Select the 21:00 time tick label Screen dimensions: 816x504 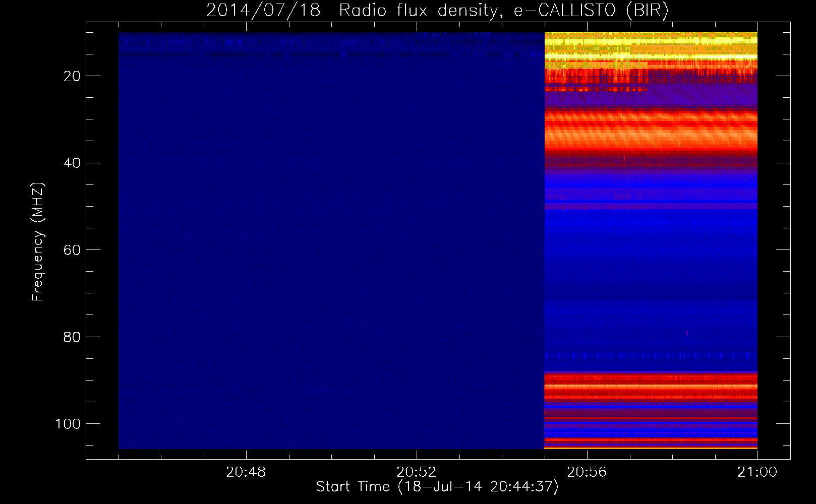[x=757, y=472]
